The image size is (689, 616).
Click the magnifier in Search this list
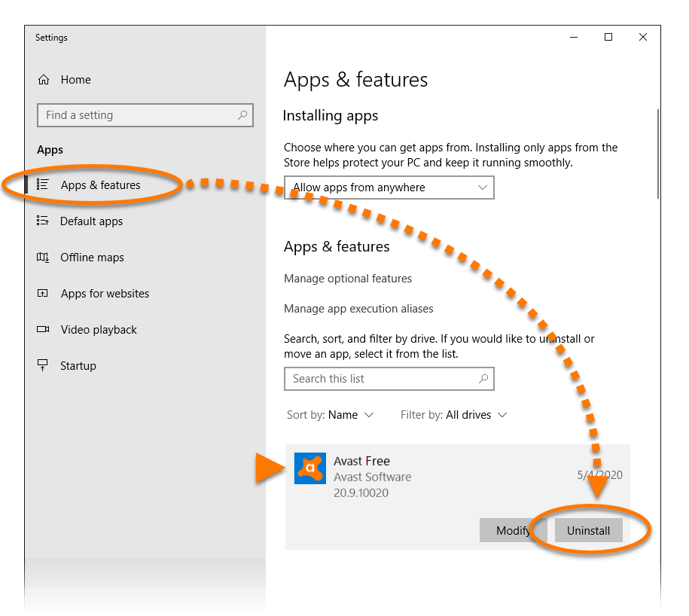coord(483,378)
